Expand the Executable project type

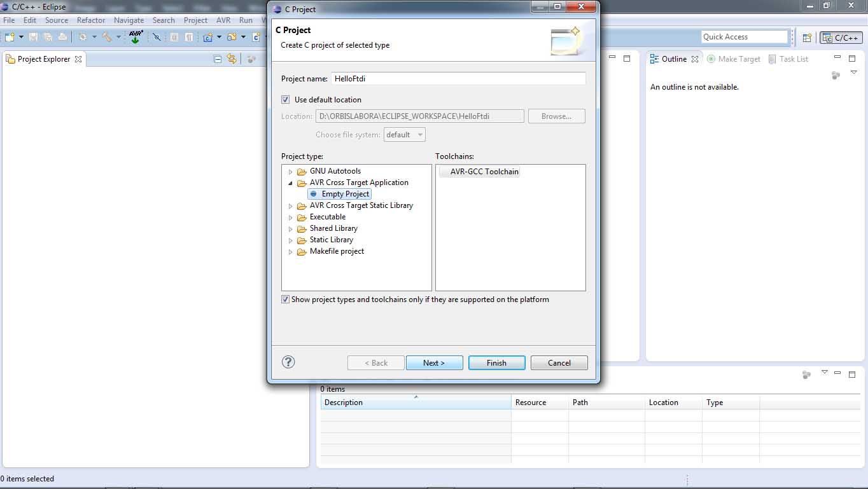pyautogui.click(x=291, y=217)
